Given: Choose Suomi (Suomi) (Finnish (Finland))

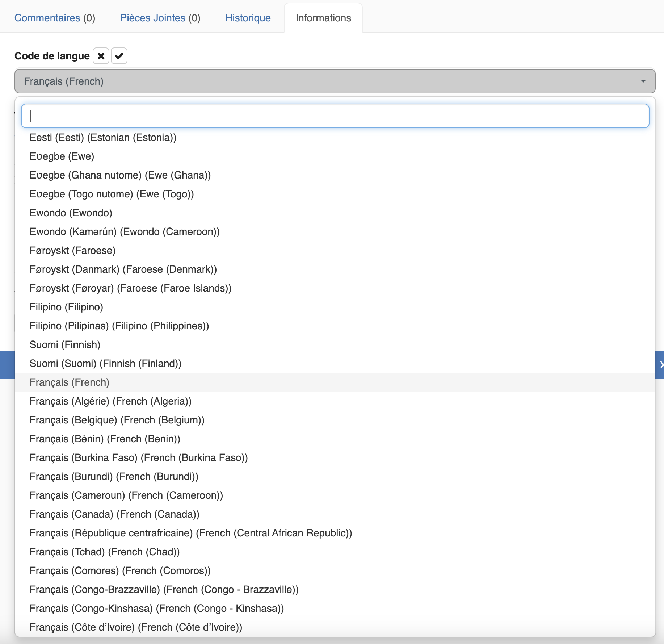Looking at the screenshot, I should point(335,364).
